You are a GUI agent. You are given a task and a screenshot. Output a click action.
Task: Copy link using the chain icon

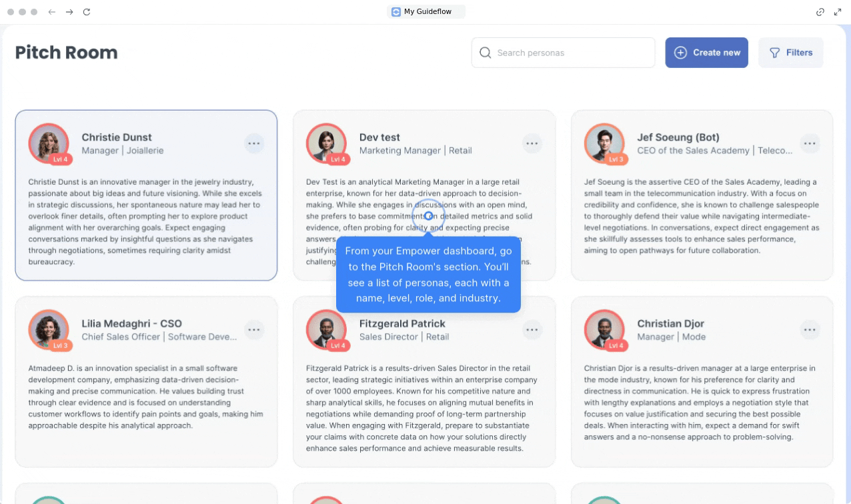tap(820, 12)
